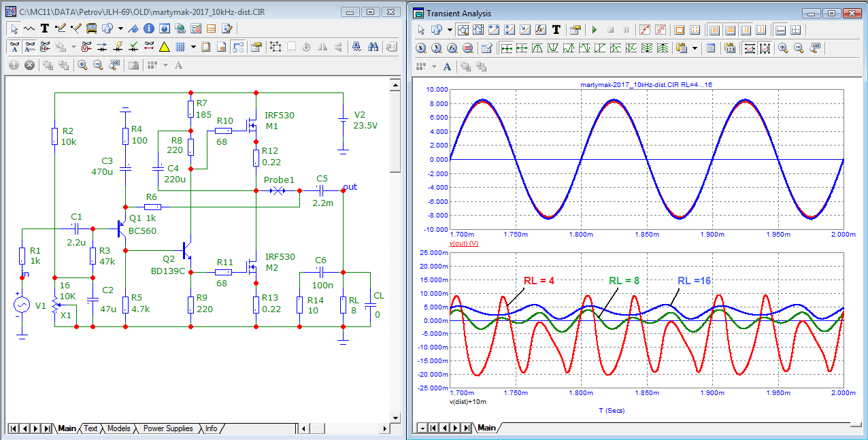Click the Scale mode icon in Transient Analysis toolbar
This screenshot has width=868, height=440.
click(463, 29)
